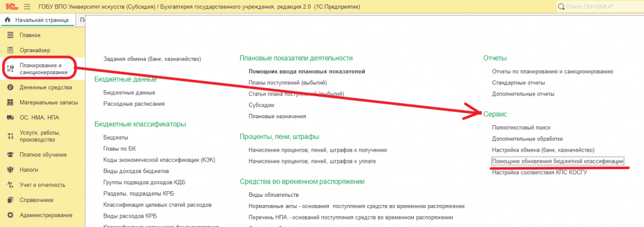Click the Главное section icon

(11, 35)
